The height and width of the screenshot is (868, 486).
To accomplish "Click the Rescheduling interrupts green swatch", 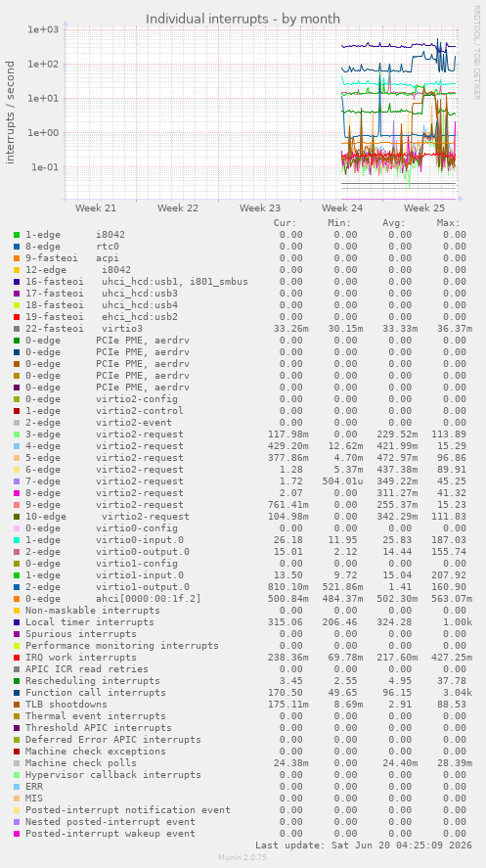I will (x=18, y=681).
